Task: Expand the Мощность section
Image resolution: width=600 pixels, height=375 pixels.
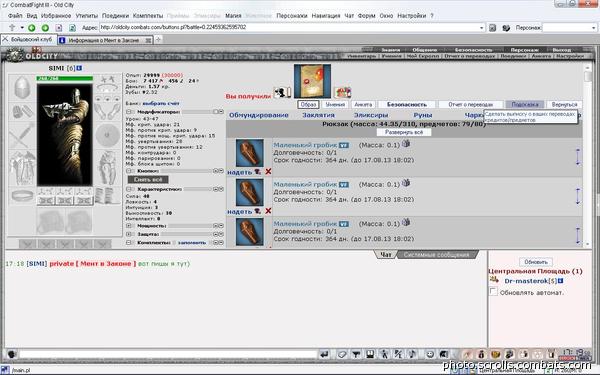Action: pyautogui.click(x=129, y=226)
